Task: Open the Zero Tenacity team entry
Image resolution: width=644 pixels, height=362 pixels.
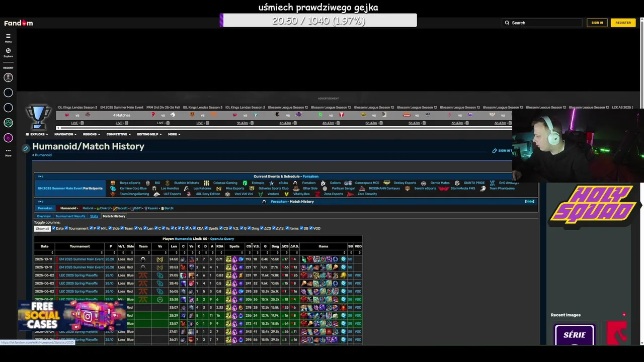Action: pyautogui.click(x=367, y=194)
